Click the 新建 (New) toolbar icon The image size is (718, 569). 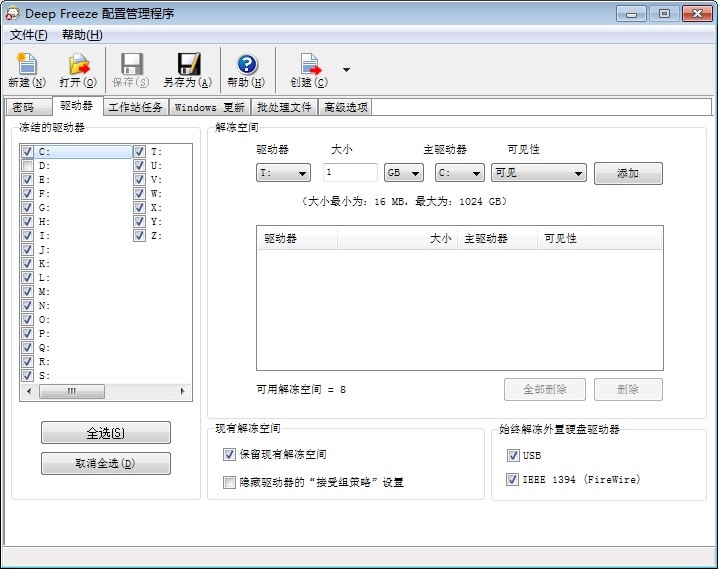[x=26, y=65]
